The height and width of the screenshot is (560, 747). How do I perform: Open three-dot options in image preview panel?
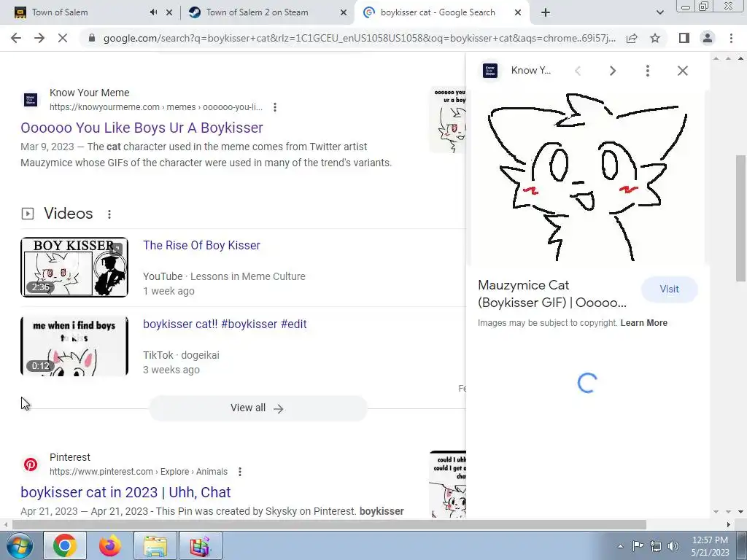pos(648,71)
